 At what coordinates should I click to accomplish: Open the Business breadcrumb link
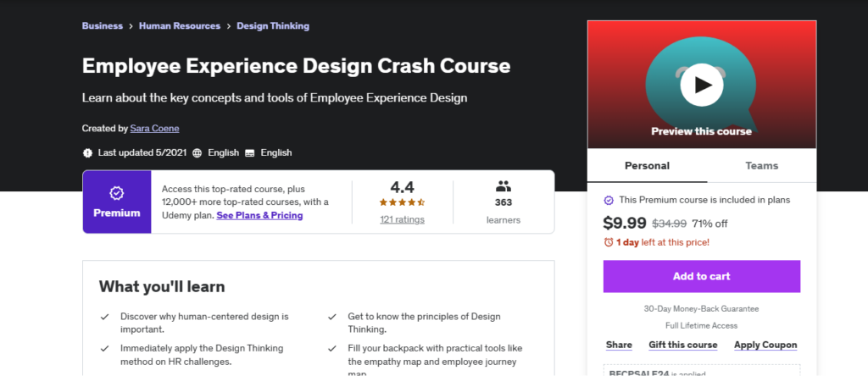tap(103, 26)
